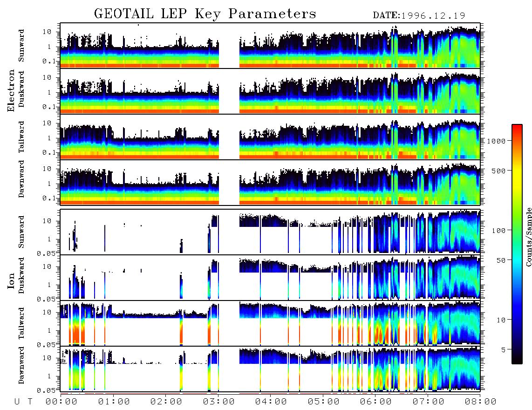The height and width of the screenshot is (410, 532).
Task: Click the 07:00 time tick label
Action: pyautogui.click(x=428, y=402)
